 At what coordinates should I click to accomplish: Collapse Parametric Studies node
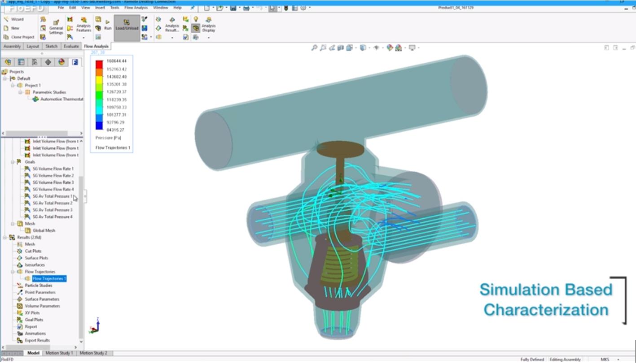coord(20,92)
